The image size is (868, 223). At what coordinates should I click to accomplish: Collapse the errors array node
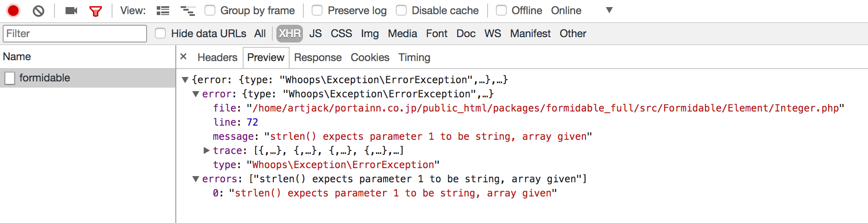click(x=196, y=179)
